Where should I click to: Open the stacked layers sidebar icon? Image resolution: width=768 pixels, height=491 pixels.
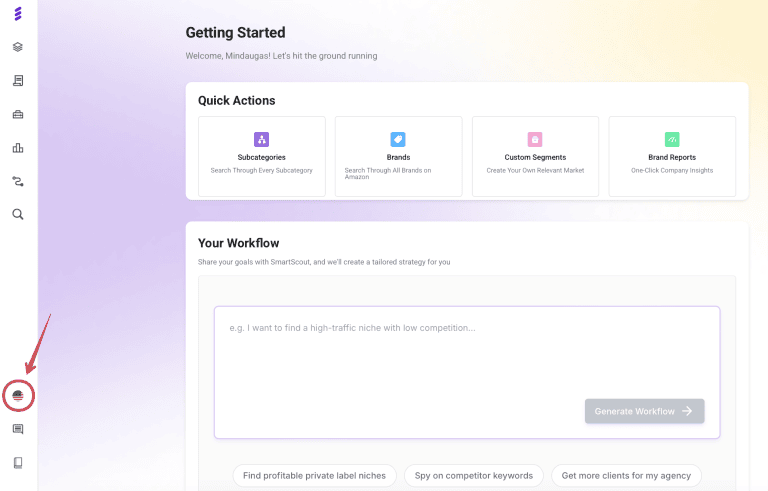[18, 47]
